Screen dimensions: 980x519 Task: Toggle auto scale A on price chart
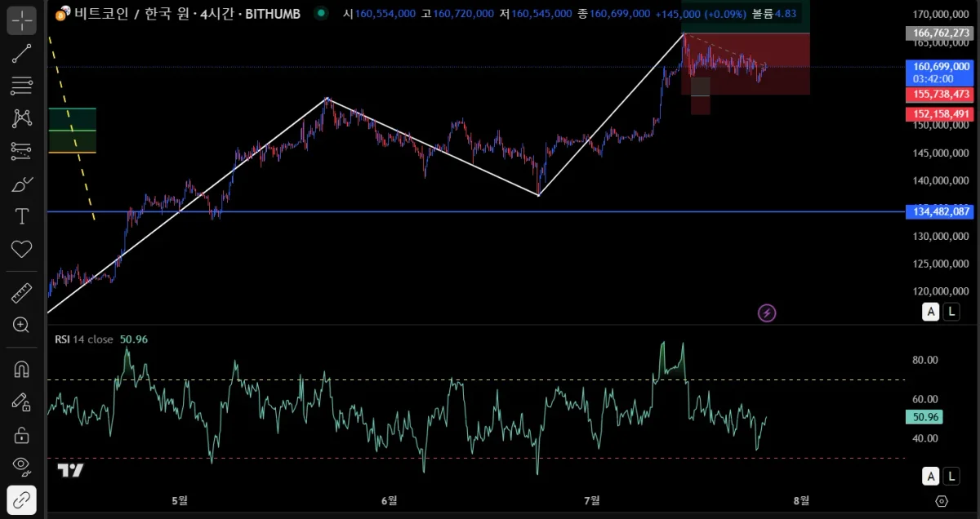[930, 311]
